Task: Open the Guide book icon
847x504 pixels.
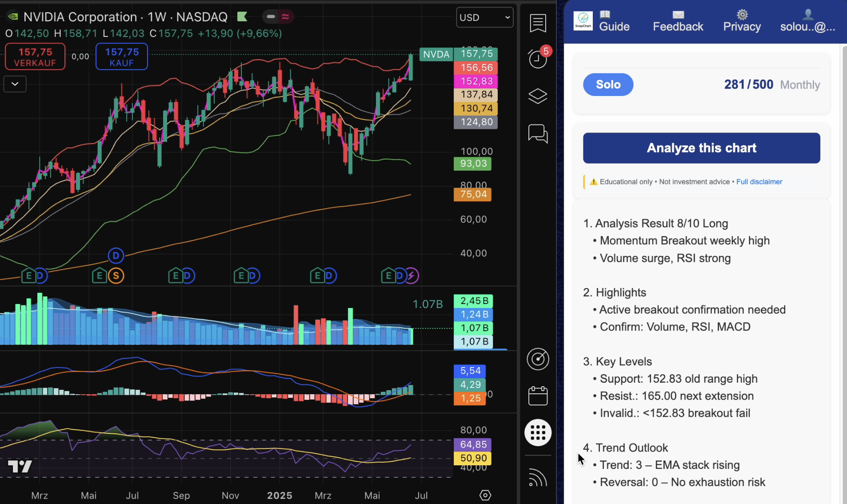Action: (x=614, y=21)
